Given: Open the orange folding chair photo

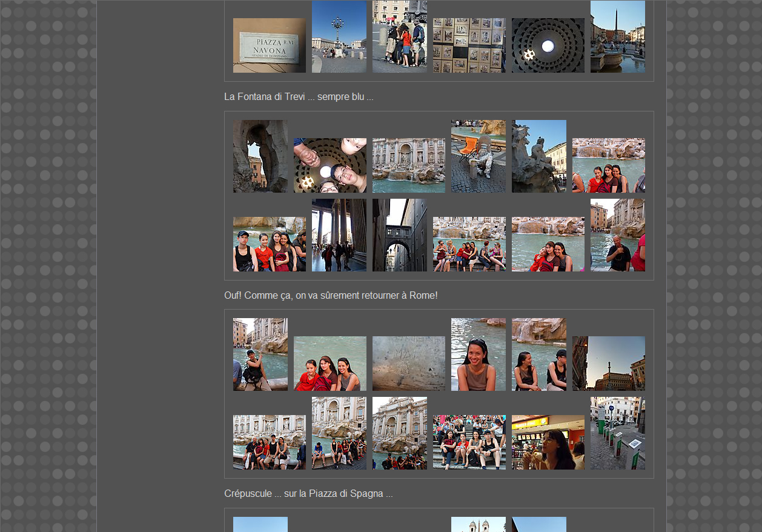Looking at the screenshot, I should point(478,156).
